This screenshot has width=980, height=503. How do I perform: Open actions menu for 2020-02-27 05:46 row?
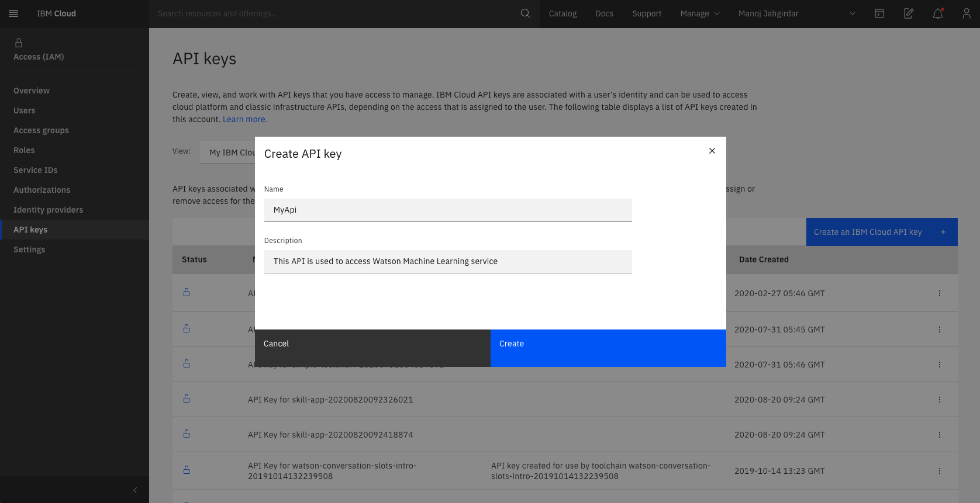(940, 293)
